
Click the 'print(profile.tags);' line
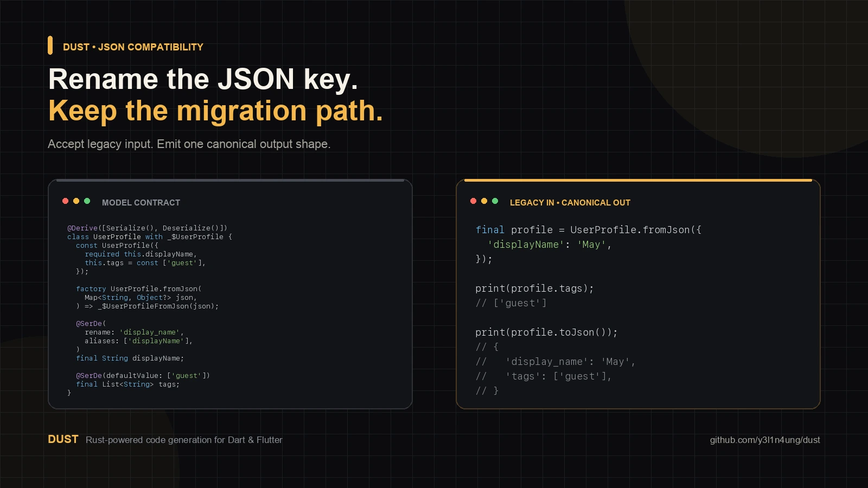point(534,288)
